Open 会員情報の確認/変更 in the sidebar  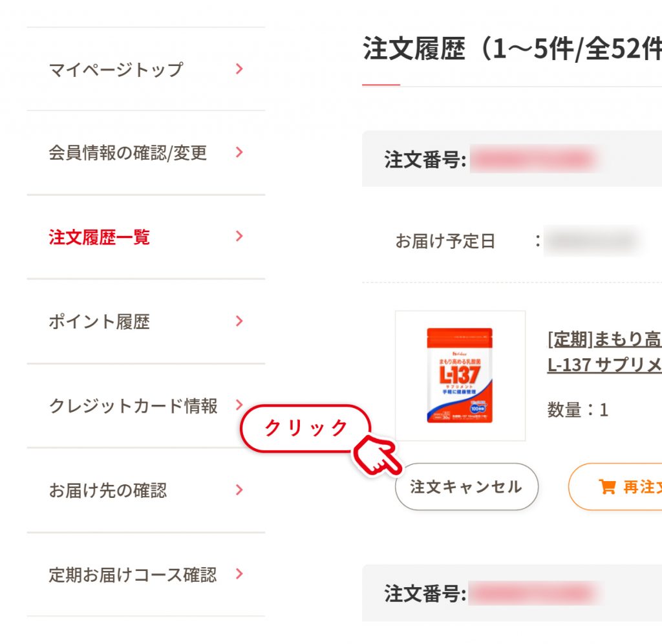click(145, 153)
